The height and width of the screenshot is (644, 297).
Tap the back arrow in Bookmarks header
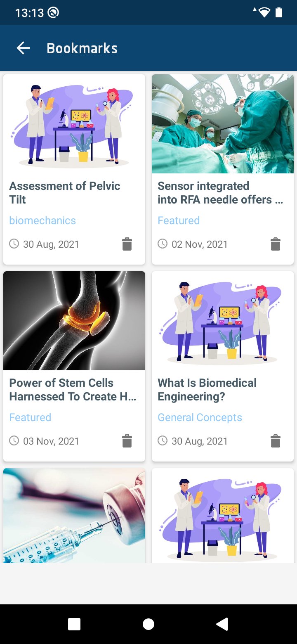pyautogui.click(x=23, y=48)
